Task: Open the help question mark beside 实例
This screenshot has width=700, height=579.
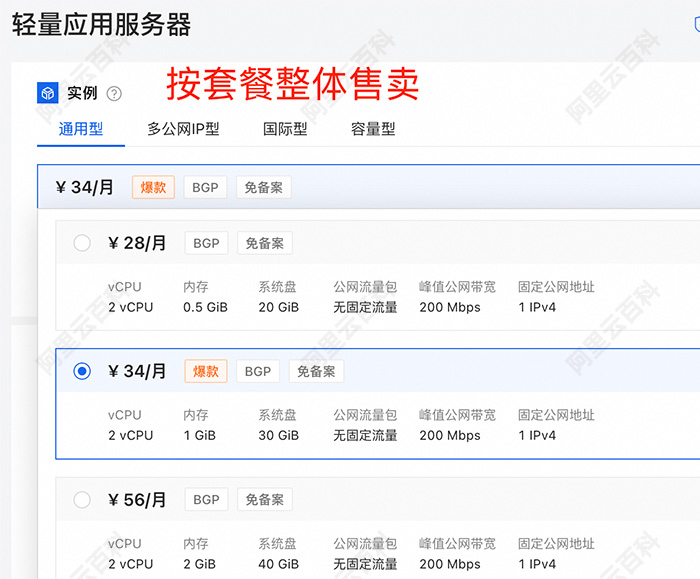Action: click(x=114, y=94)
